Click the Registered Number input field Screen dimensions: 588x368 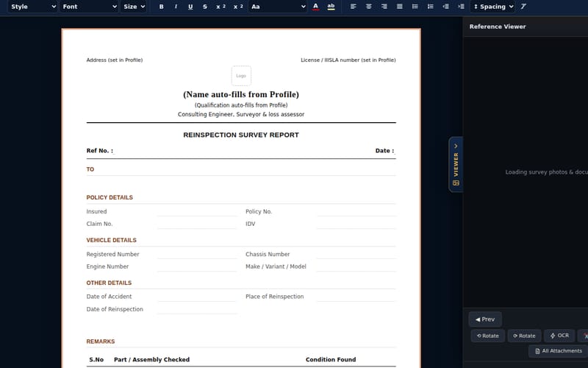(x=197, y=254)
